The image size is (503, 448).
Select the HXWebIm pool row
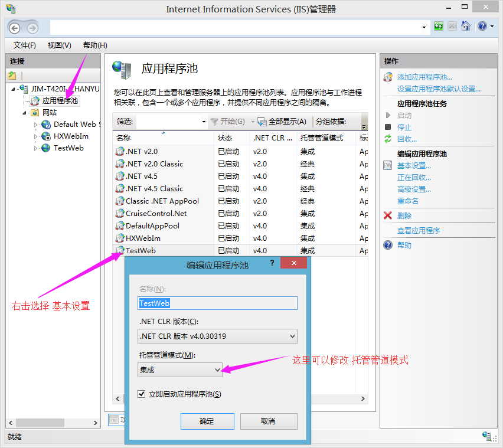pos(240,238)
